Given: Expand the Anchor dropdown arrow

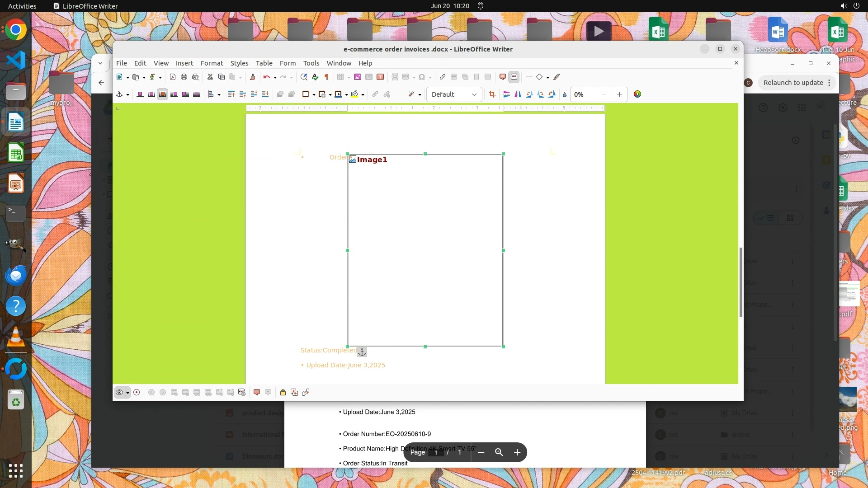Looking at the screenshot, I should tap(128, 95).
